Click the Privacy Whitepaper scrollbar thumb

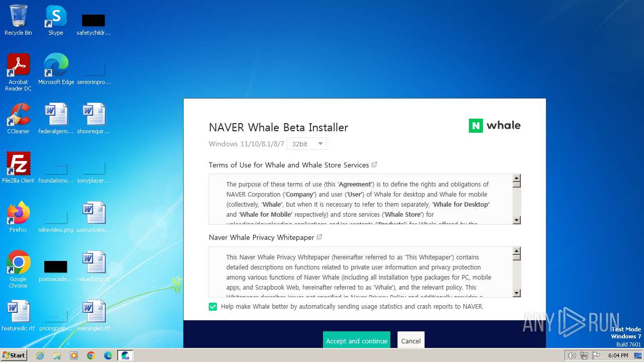tap(517, 257)
